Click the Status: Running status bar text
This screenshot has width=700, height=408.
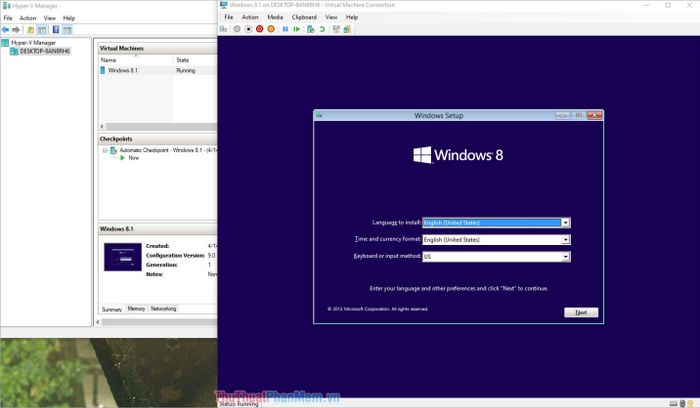[238, 404]
